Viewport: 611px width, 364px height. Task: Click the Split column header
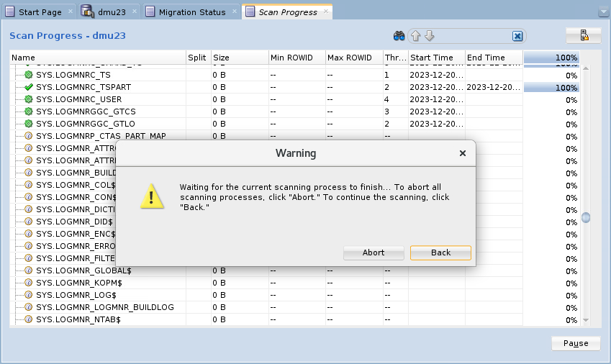coord(199,58)
